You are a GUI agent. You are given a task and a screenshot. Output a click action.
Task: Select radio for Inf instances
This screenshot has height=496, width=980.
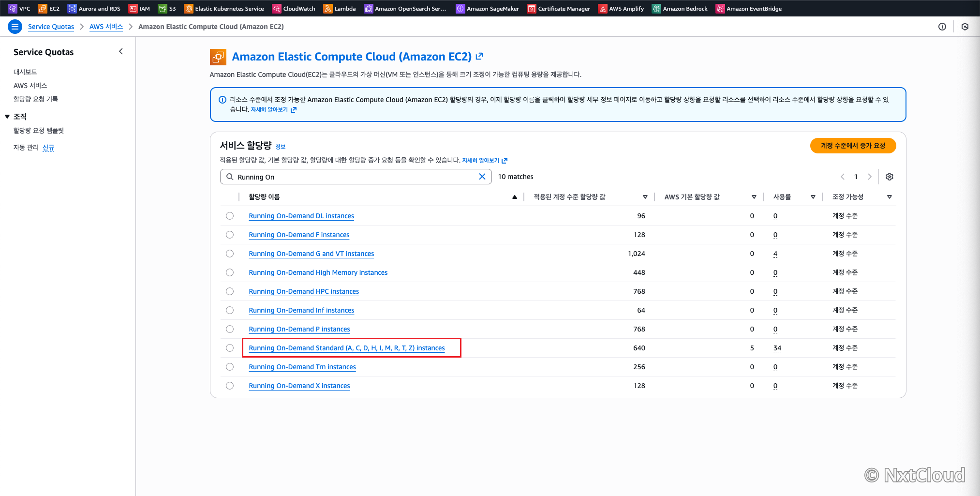tap(230, 310)
